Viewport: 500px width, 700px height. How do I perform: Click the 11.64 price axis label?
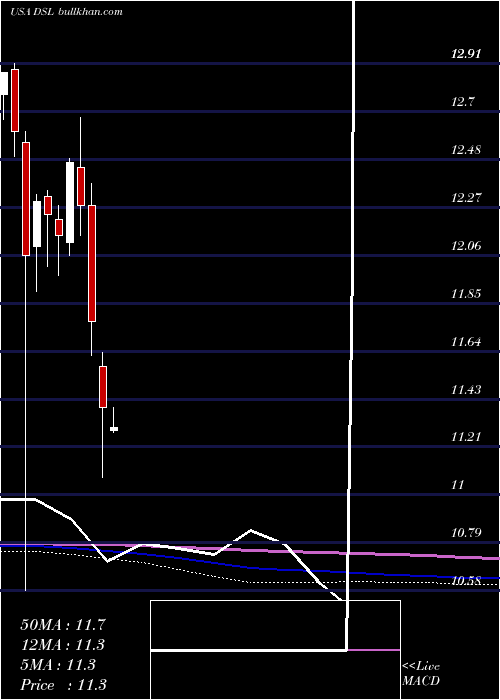pyautogui.click(x=467, y=342)
